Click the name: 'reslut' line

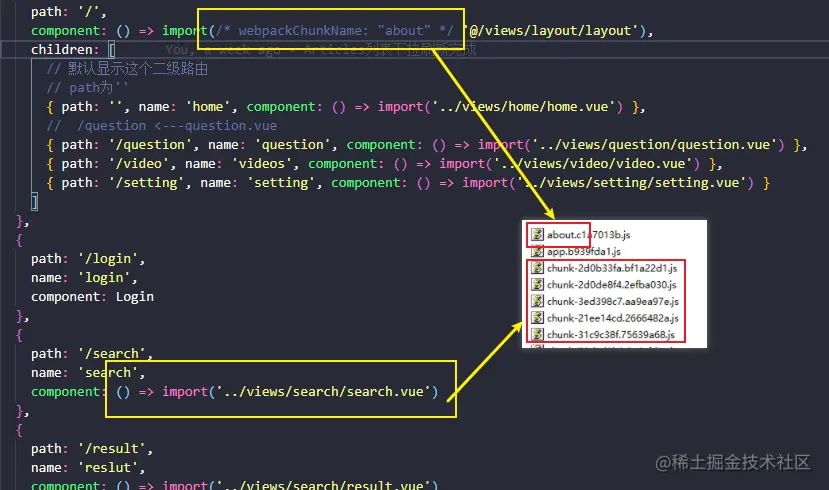(87, 468)
